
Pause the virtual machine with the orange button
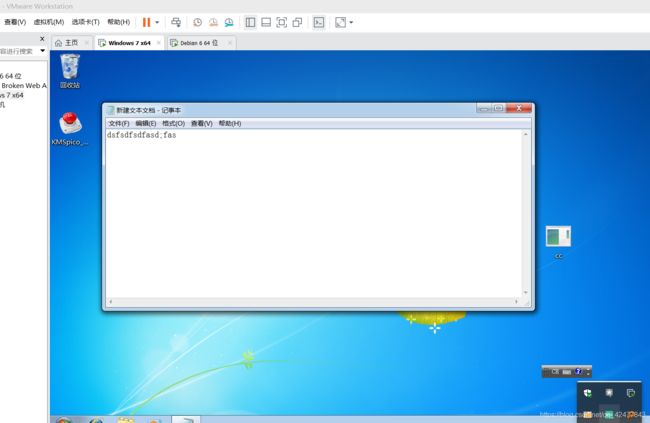(146, 22)
